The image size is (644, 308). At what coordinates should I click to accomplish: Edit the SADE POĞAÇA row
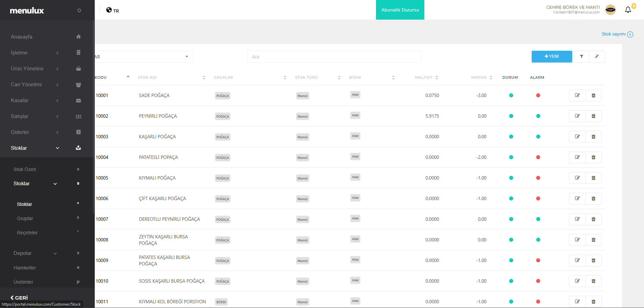point(577,95)
